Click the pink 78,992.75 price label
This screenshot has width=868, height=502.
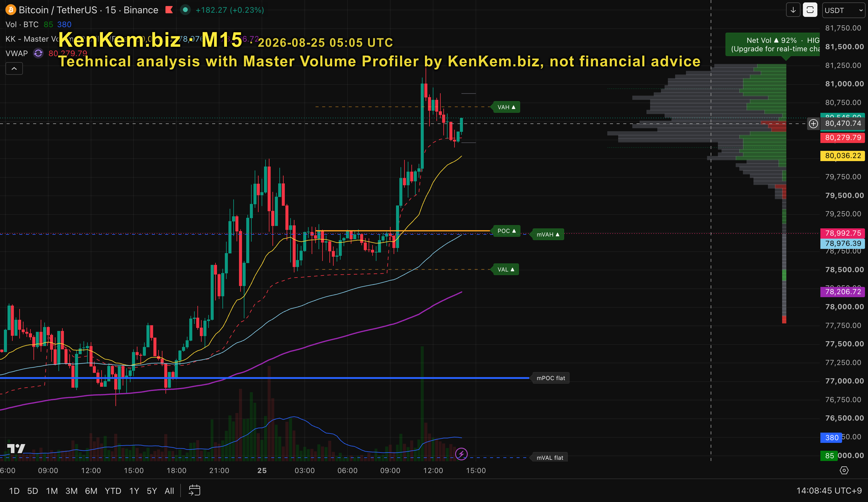(843, 233)
